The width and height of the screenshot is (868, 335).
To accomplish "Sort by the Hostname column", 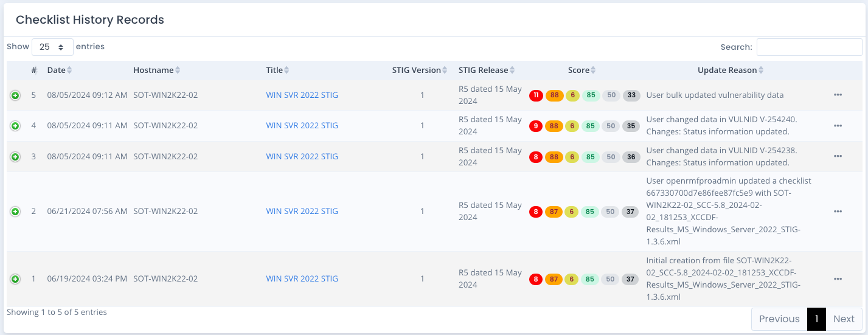I will tap(157, 70).
